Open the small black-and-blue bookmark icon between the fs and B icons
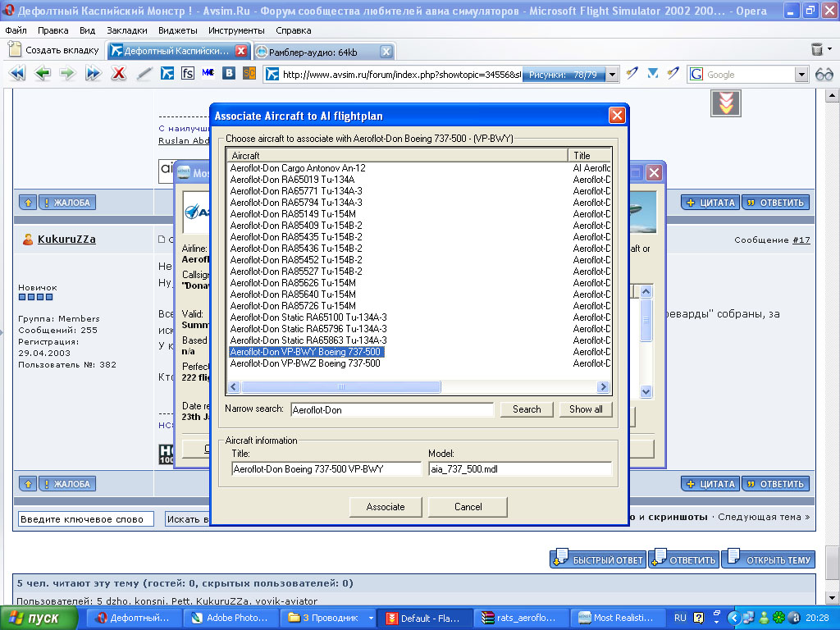Screen dimensions: 840x630 point(208,72)
